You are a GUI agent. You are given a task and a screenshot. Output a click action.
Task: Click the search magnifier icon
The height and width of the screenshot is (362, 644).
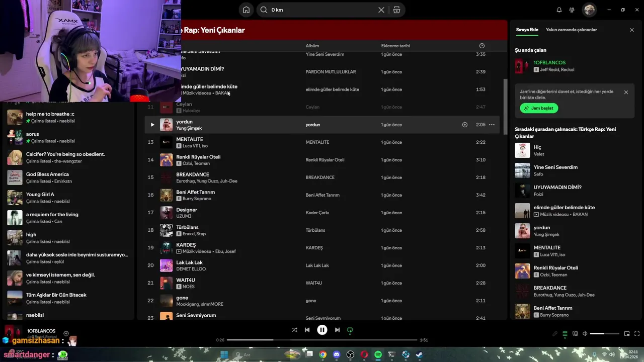[264, 10]
